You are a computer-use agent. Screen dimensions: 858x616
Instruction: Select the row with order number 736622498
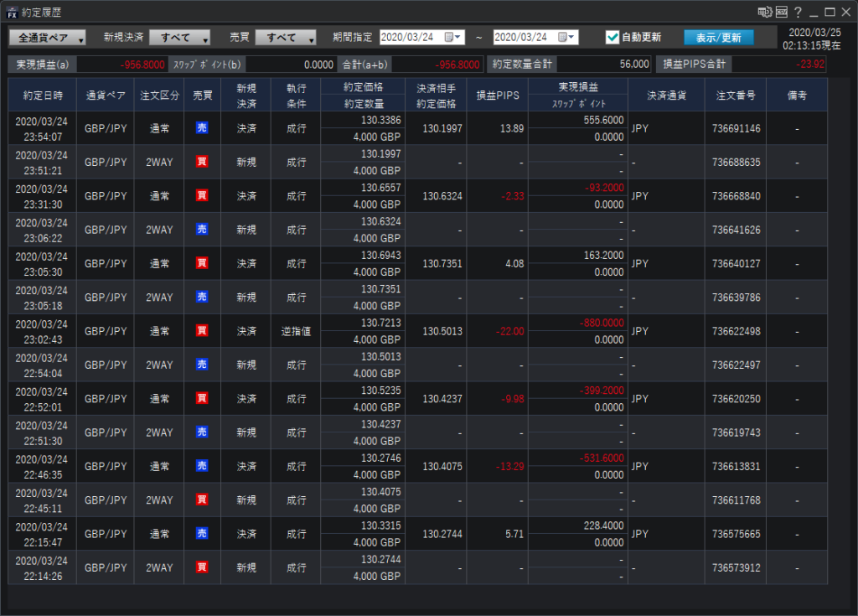point(735,331)
